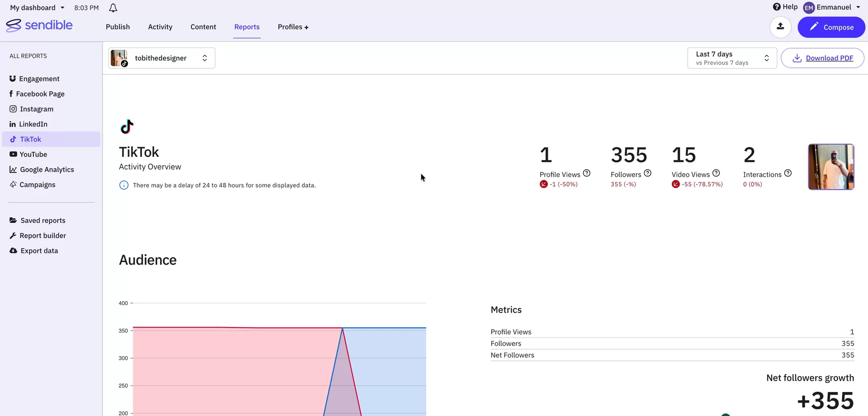868x416 pixels.
Task: Click the Compose button
Action: 831,27
